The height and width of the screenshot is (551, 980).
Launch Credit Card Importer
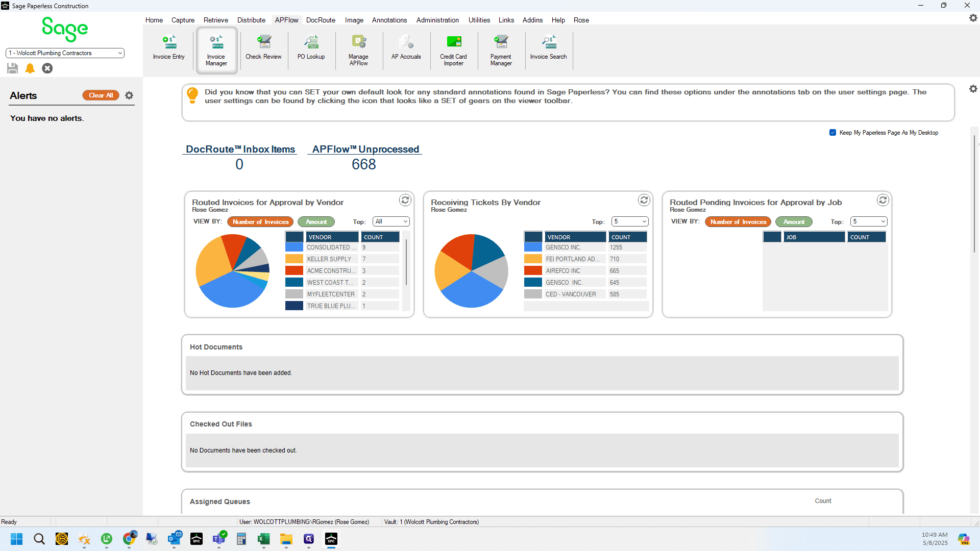[453, 51]
